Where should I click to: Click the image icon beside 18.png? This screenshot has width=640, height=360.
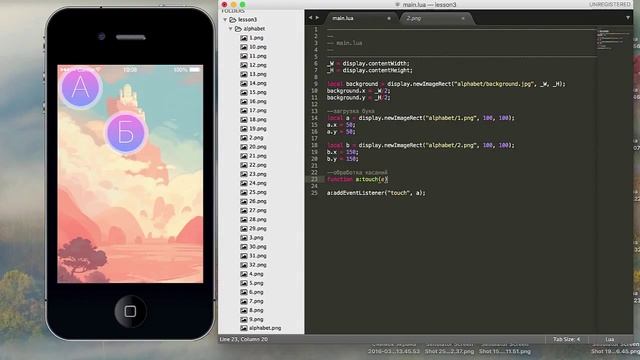(244, 120)
